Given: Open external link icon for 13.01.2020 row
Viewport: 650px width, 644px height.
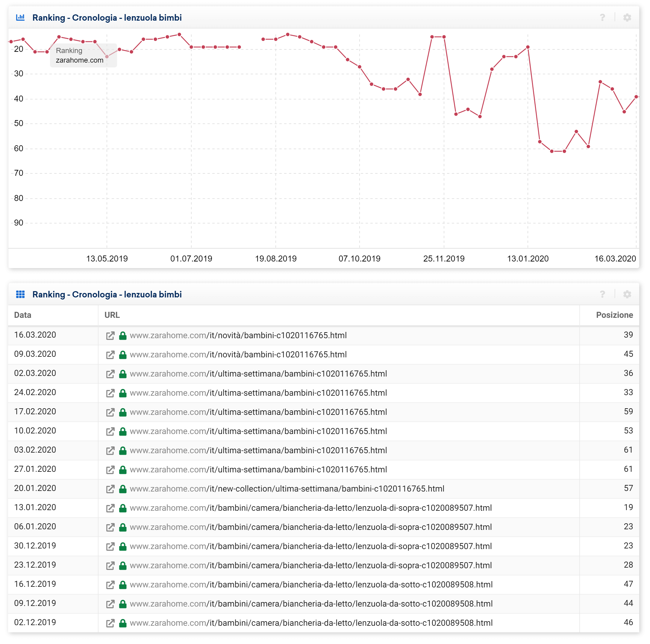Looking at the screenshot, I should click(110, 508).
